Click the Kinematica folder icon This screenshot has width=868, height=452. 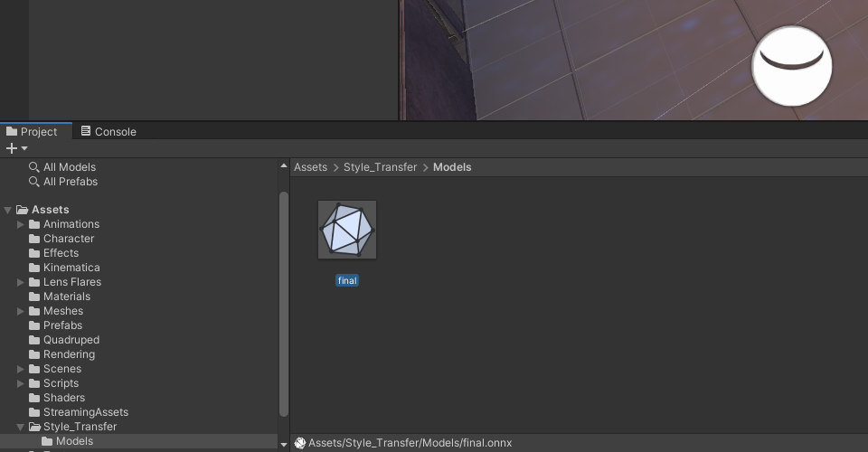[34, 268]
